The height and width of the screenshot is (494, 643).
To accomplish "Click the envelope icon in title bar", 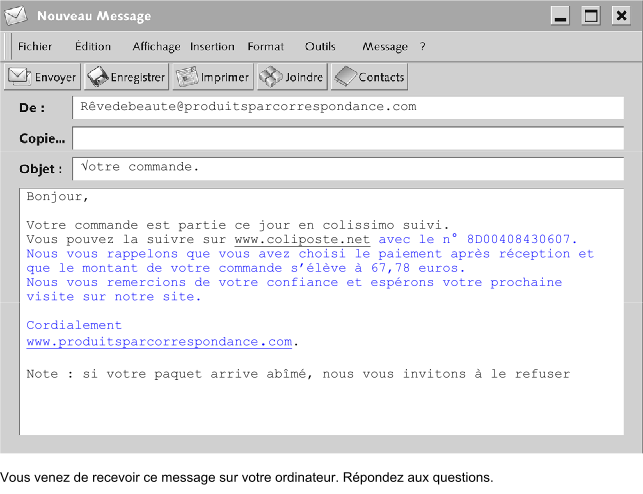I will pyautogui.click(x=17, y=16).
